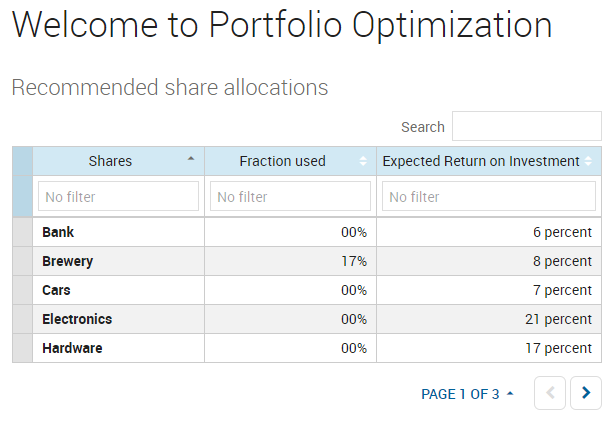Select the Electronics row using its row handle

[22, 319]
